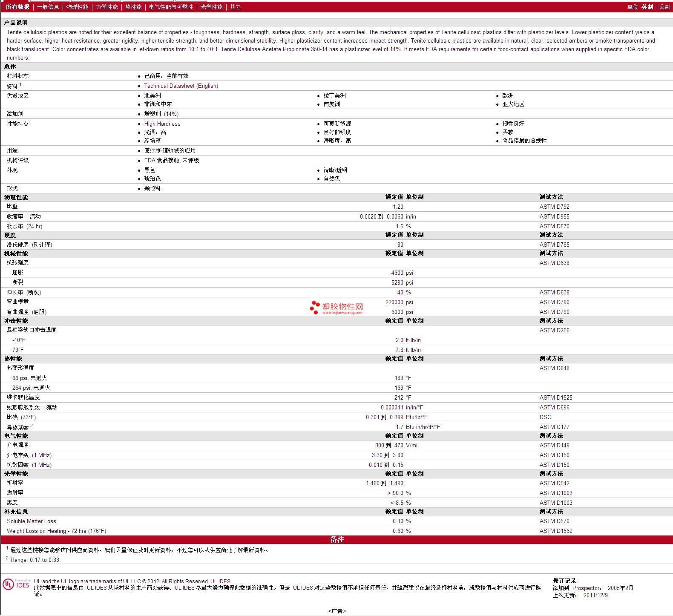673x616 pixels.
Task: Open Technical Datasheet (English) link
Action: pyautogui.click(x=181, y=86)
